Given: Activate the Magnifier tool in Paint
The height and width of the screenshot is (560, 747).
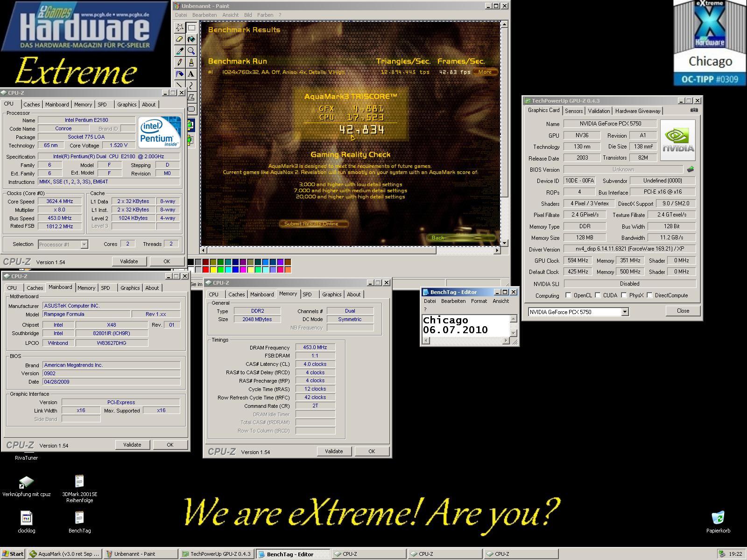Looking at the screenshot, I should pos(191,51).
